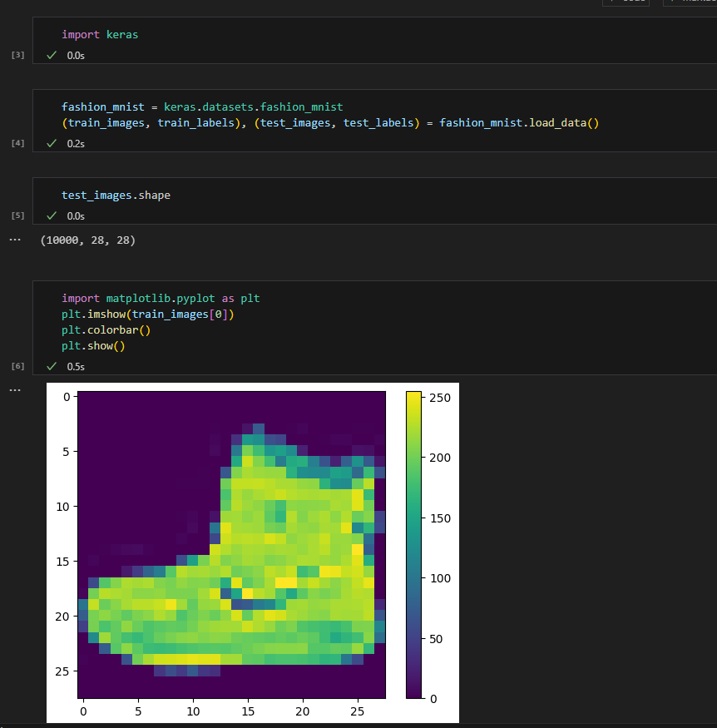This screenshot has width=717, height=728.
Task: Select the execution count [6] label
Action: coord(17,366)
